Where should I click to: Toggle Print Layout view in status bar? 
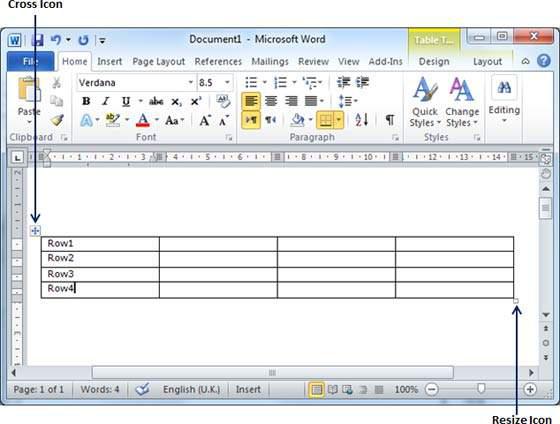point(316,389)
